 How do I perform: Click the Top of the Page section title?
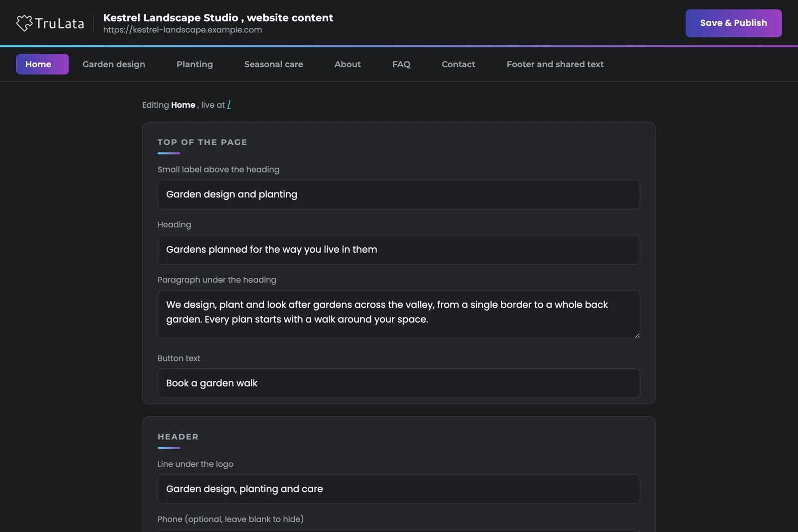pos(202,142)
